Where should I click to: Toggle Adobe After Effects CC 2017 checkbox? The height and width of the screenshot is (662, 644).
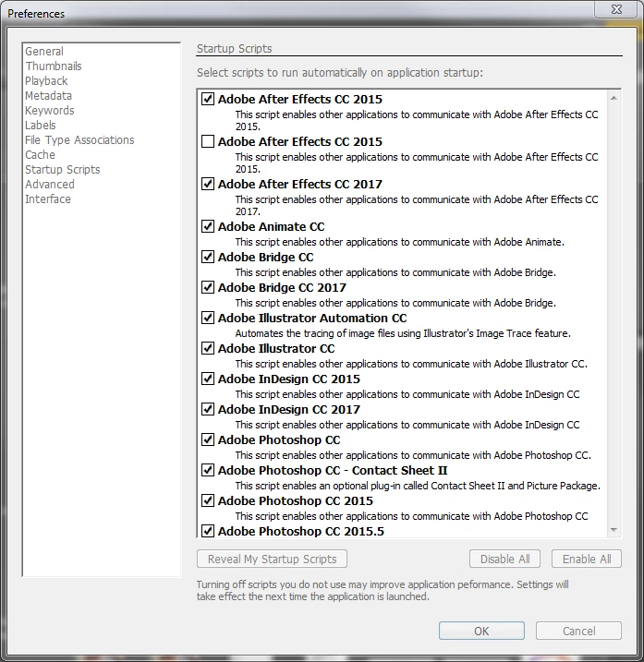208,184
